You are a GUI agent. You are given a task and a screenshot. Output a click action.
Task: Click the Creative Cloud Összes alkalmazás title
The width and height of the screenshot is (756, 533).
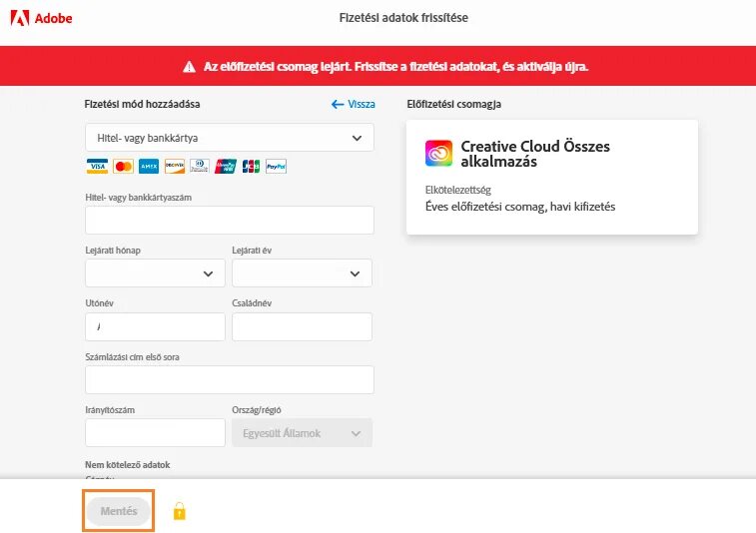coord(535,154)
